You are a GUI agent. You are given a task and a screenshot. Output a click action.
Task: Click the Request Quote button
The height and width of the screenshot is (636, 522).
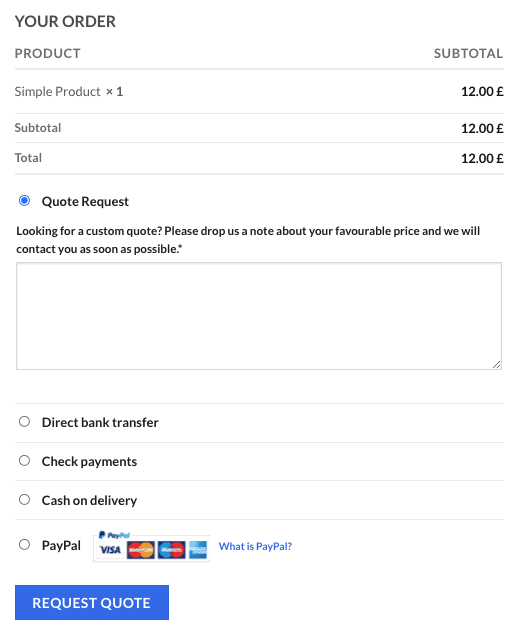(92, 602)
